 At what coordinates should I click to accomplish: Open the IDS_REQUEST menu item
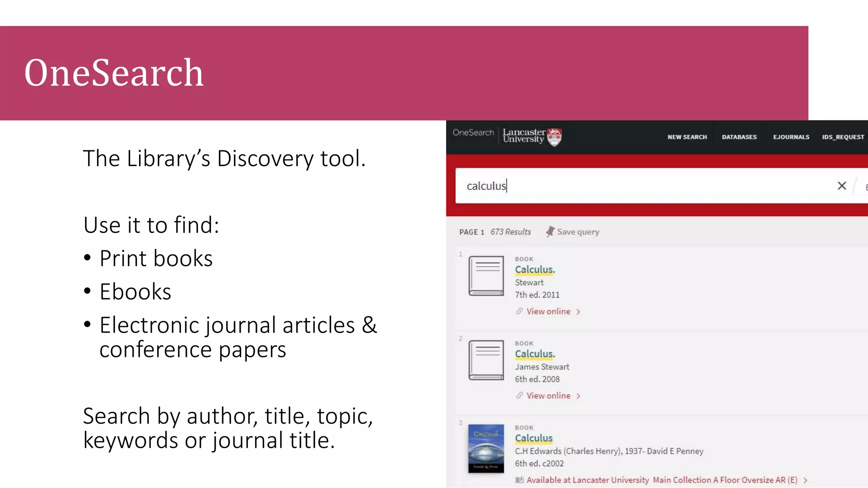point(843,137)
